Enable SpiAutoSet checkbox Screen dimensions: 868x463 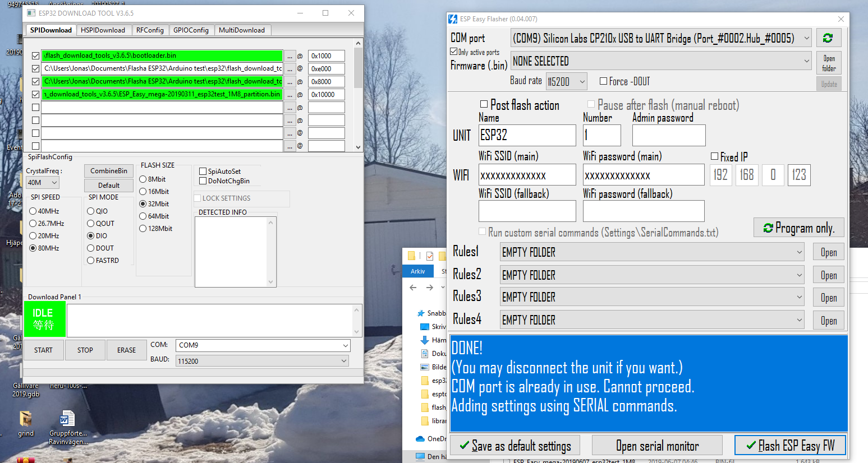(203, 172)
